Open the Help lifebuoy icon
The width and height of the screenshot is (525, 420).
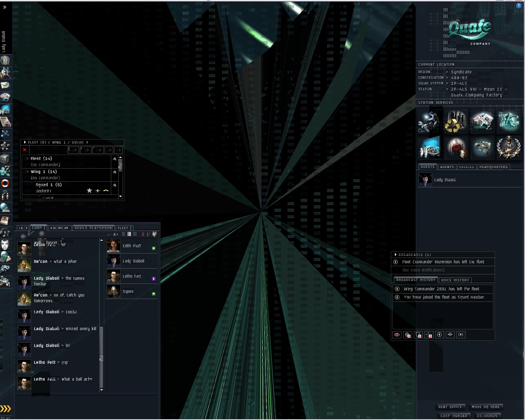(5, 183)
